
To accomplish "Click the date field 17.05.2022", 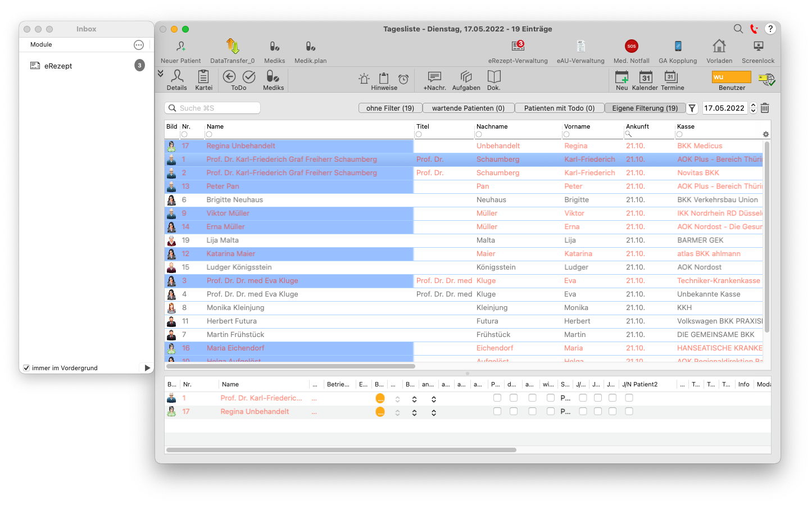I will tap(725, 108).
